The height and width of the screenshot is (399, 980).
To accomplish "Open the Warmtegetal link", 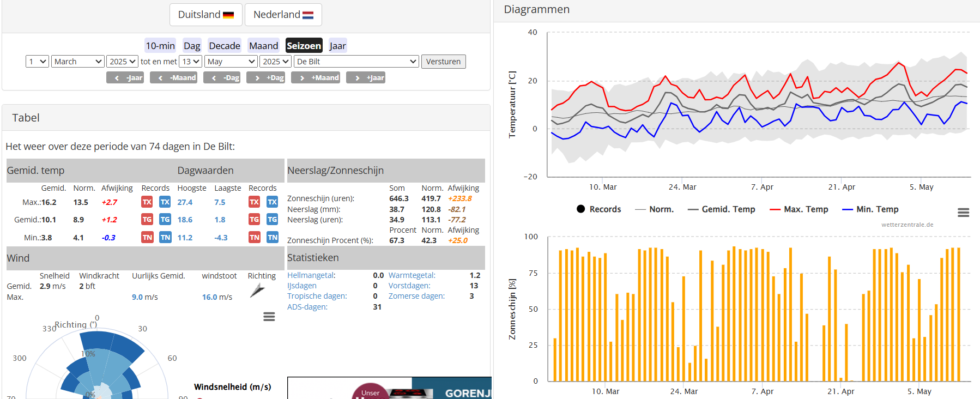I will 412,275.
